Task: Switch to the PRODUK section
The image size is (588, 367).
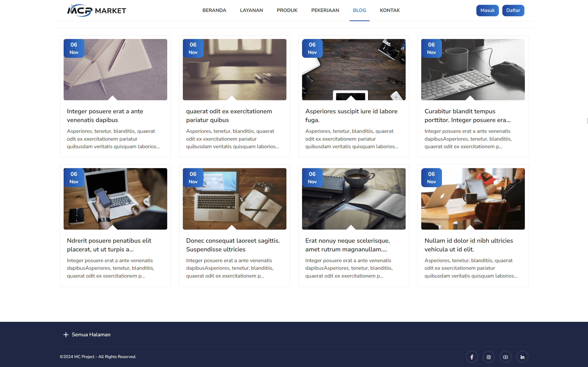Action: (287, 10)
